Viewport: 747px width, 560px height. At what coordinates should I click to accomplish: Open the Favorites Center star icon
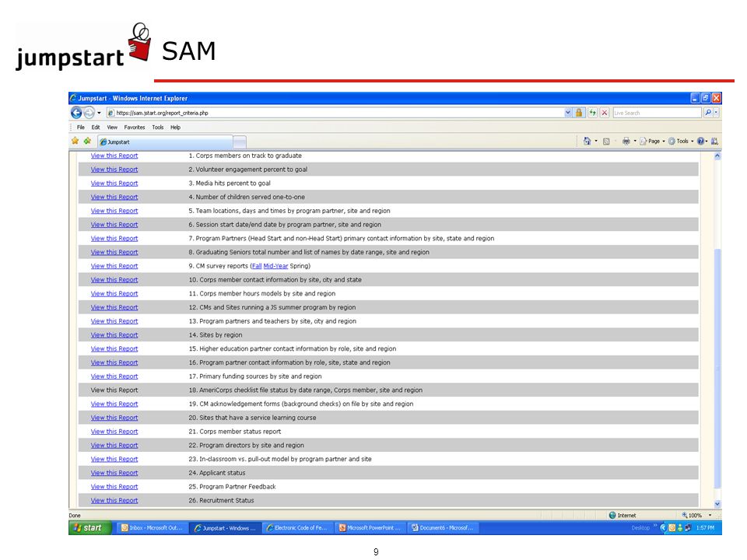[75, 141]
